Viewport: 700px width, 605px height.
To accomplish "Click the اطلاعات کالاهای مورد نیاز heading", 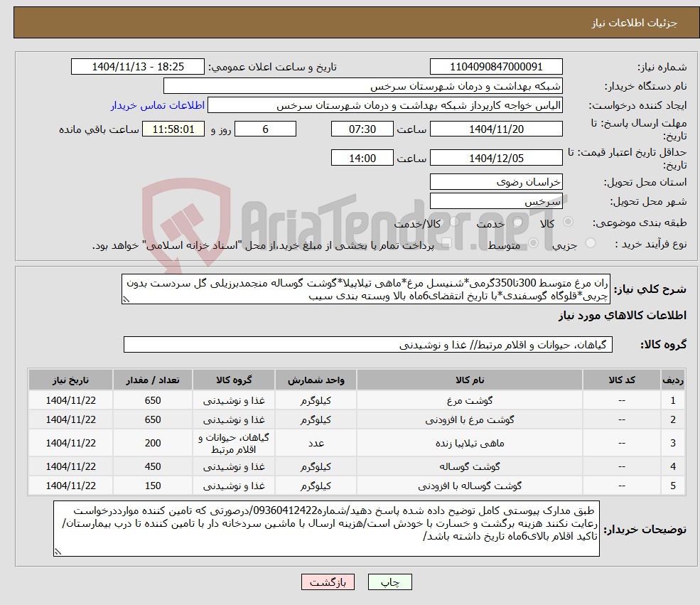I will click(x=622, y=315).
